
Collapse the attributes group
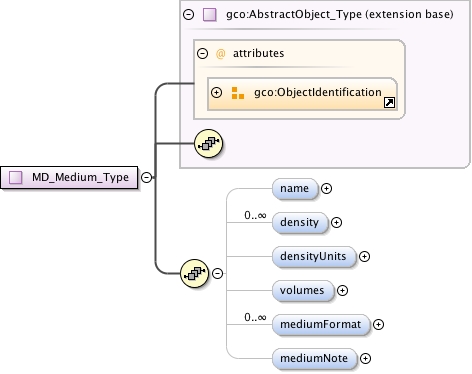[x=203, y=53]
